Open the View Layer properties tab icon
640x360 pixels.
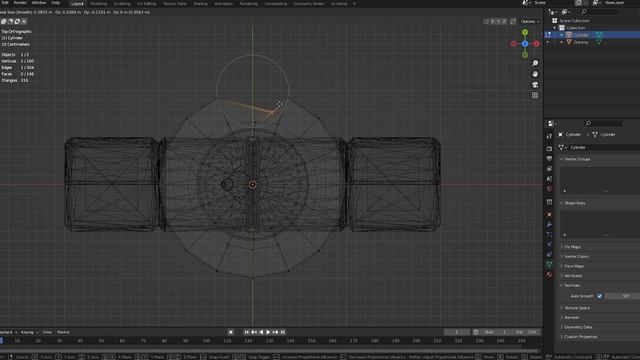(549, 169)
